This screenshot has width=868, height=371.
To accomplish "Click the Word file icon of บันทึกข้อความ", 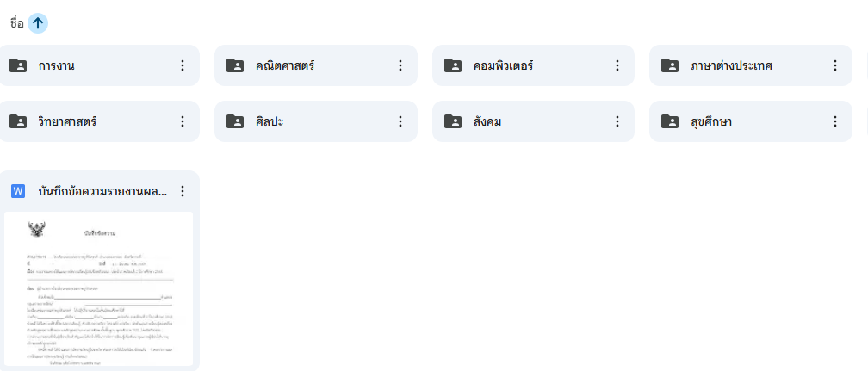I will click(18, 191).
